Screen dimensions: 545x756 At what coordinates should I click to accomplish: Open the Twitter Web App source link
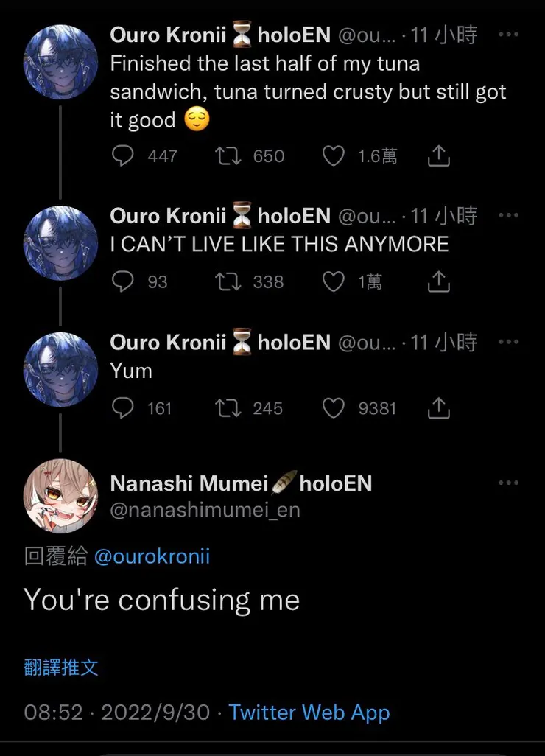point(309,713)
